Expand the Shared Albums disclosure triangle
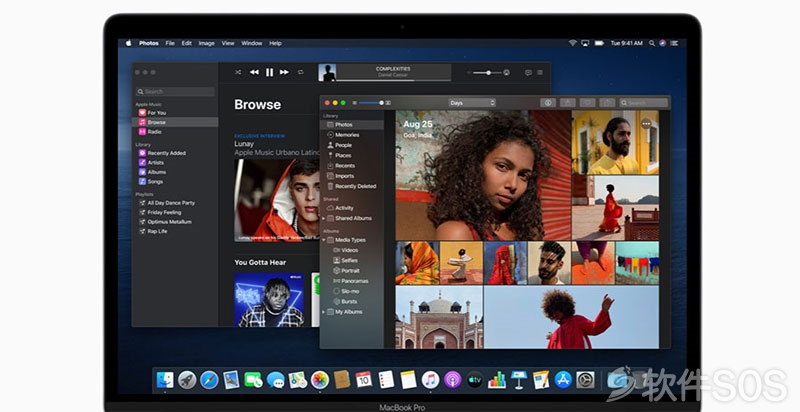The width and height of the screenshot is (800, 412). (323, 218)
